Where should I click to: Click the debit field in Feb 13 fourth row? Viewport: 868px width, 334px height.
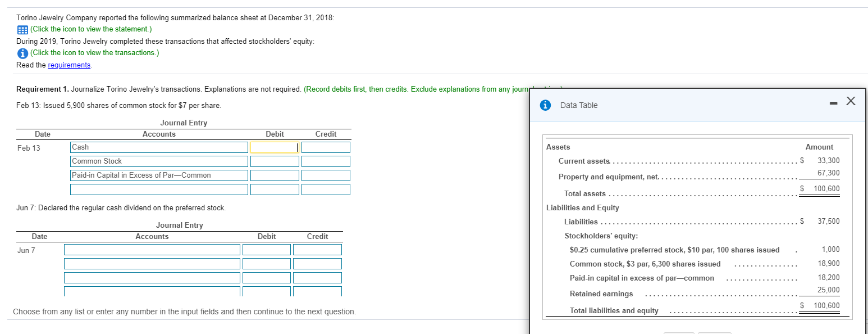pyautogui.click(x=275, y=189)
